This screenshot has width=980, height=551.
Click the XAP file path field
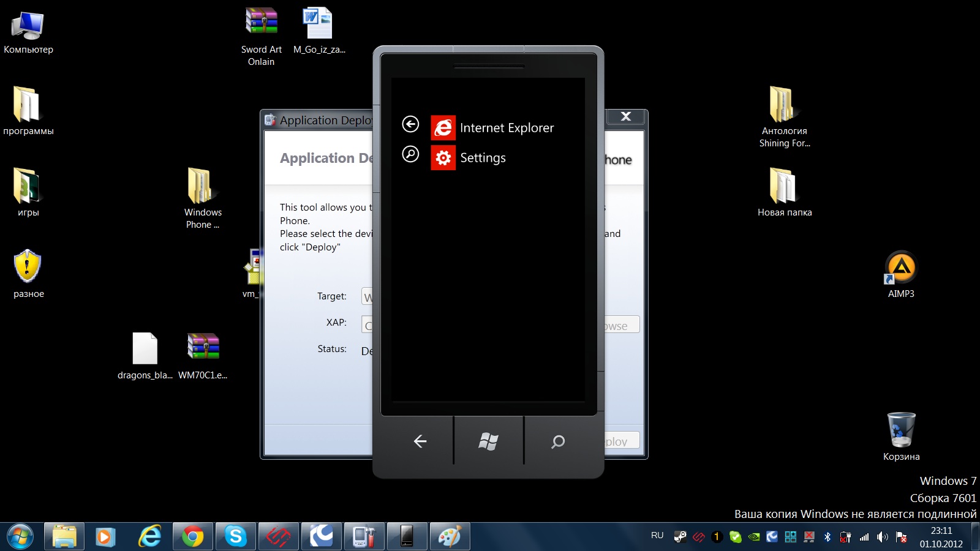[367, 324]
